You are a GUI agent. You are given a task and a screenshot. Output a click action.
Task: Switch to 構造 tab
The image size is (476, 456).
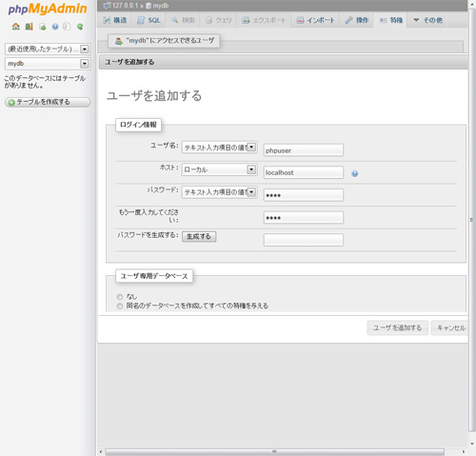click(x=115, y=20)
